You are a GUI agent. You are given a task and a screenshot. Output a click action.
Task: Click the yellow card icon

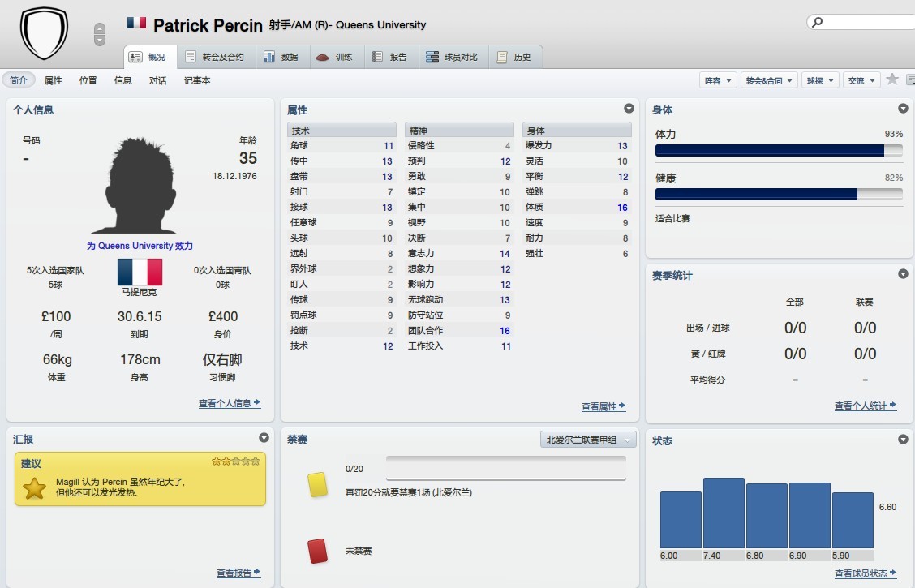(317, 484)
